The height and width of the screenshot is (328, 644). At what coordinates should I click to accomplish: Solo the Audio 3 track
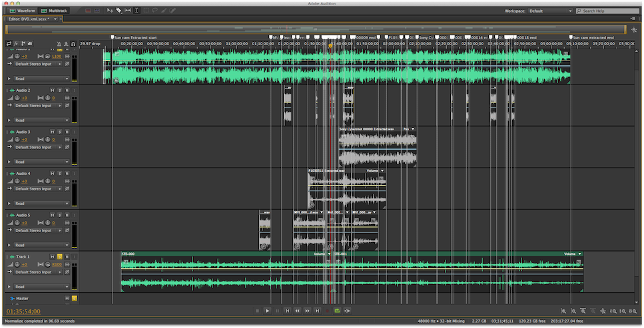[59, 132]
